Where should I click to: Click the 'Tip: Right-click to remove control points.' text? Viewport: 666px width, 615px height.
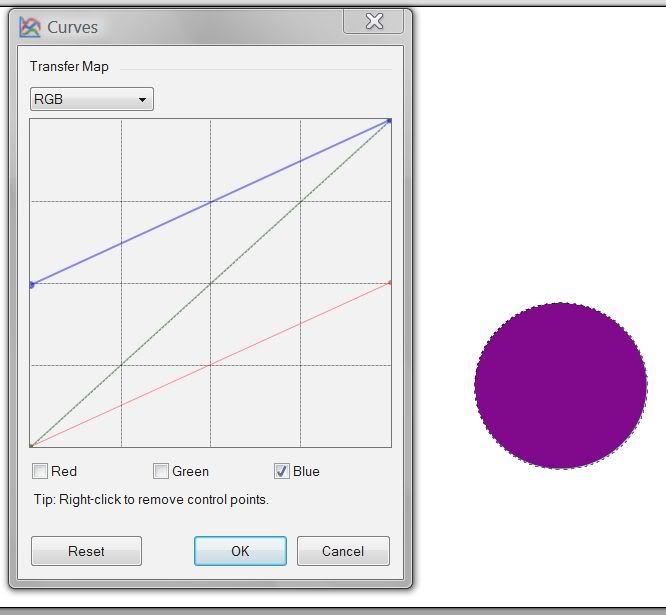tap(151, 499)
